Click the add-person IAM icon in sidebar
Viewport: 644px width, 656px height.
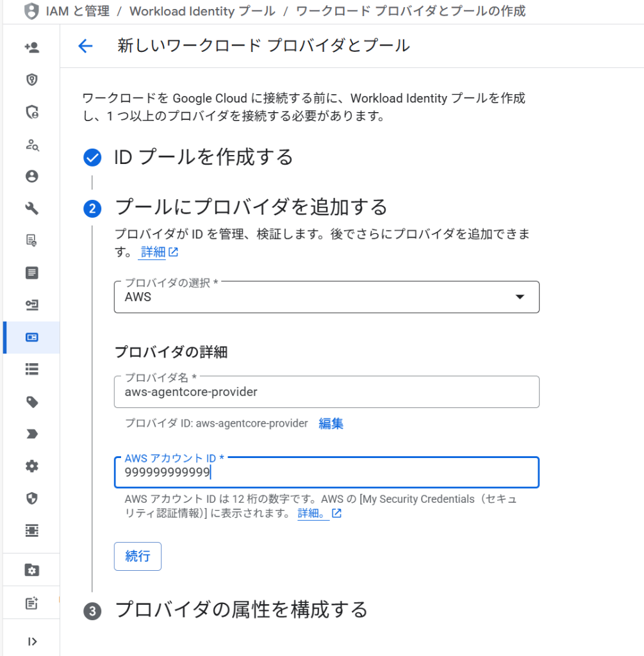(x=31, y=47)
